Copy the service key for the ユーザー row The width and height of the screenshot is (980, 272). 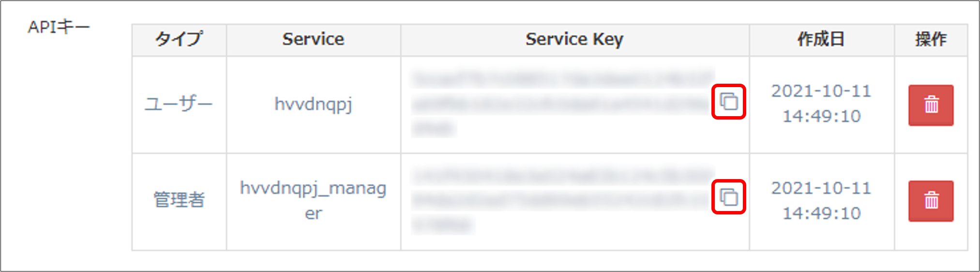point(728,102)
